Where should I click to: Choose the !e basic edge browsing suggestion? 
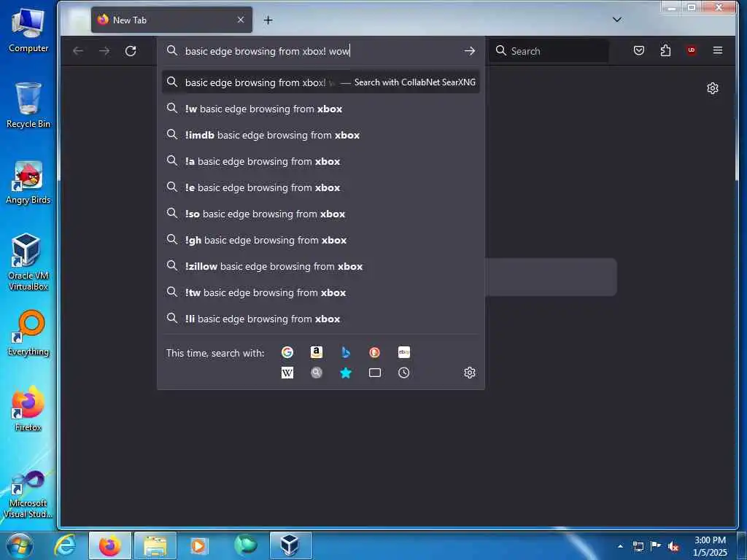pyautogui.click(x=321, y=187)
